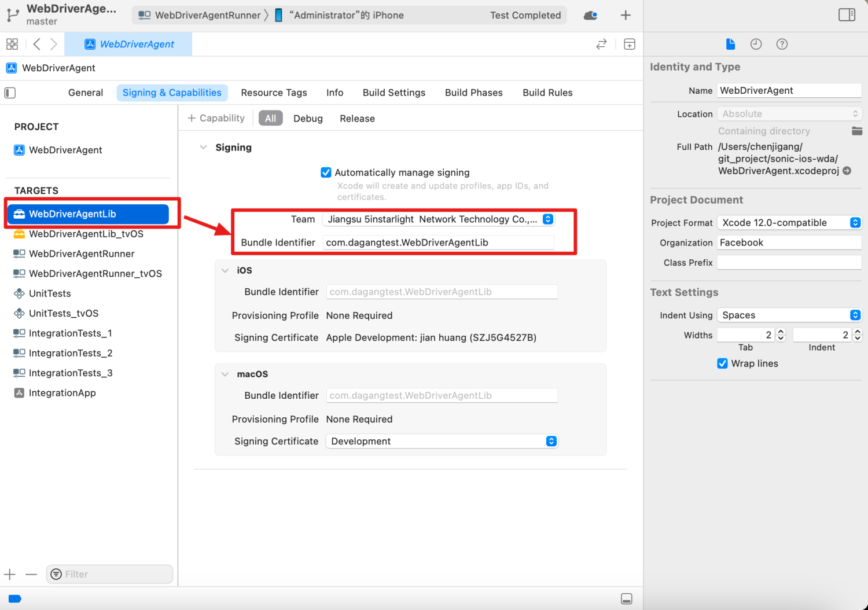Toggle the targets sidebar list icon
868x610 pixels.
tap(10, 93)
